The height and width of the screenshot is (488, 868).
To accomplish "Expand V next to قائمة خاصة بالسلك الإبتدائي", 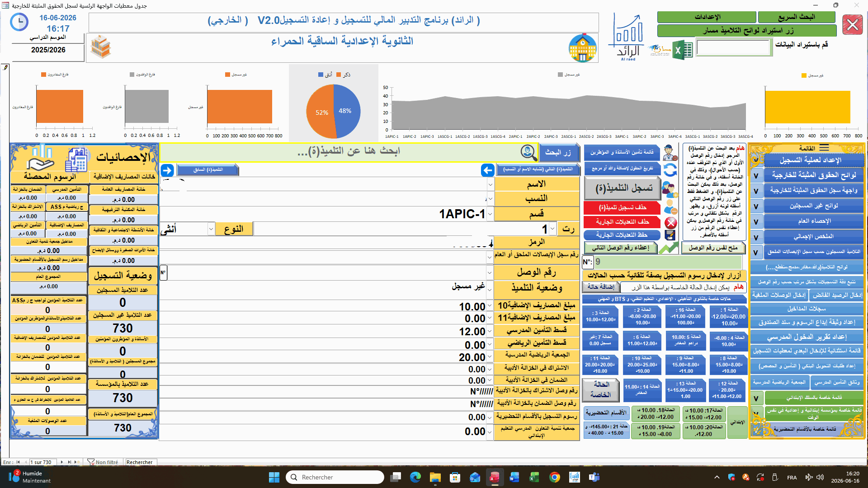I will pyautogui.click(x=756, y=398).
